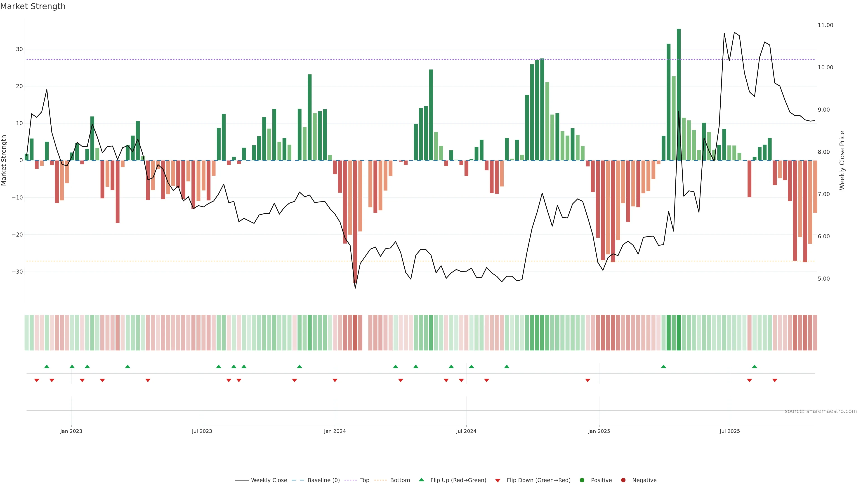Image resolution: width=868 pixels, height=488 pixels.
Task: Click the rightmost red flip-down triangle marker
Action: [x=775, y=380]
